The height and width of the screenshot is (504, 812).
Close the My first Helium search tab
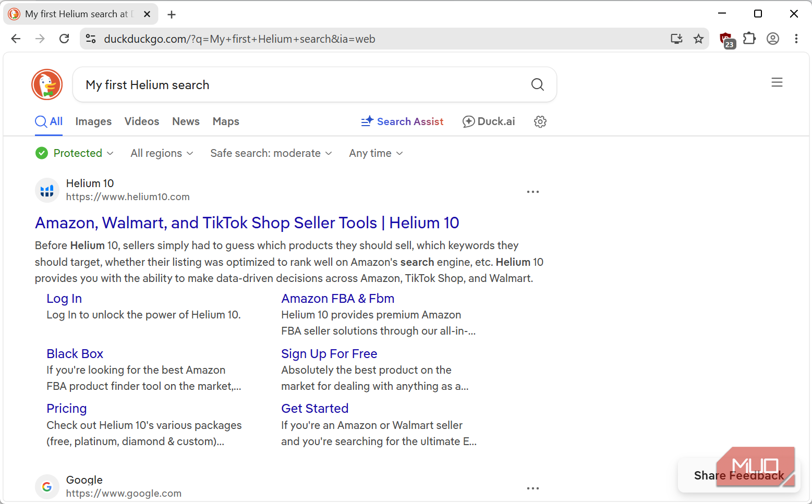tap(147, 14)
